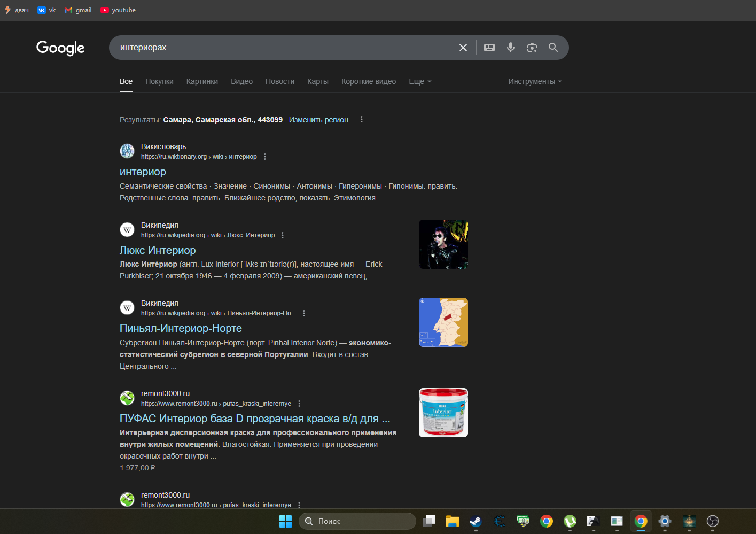Open Steam from the taskbar
This screenshot has width=756, height=534.
point(476,521)
